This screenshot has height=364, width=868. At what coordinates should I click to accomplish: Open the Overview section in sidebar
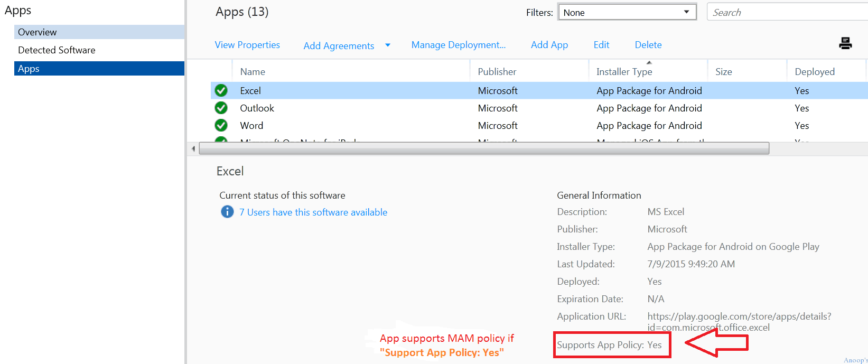click(x=99, y=32)
